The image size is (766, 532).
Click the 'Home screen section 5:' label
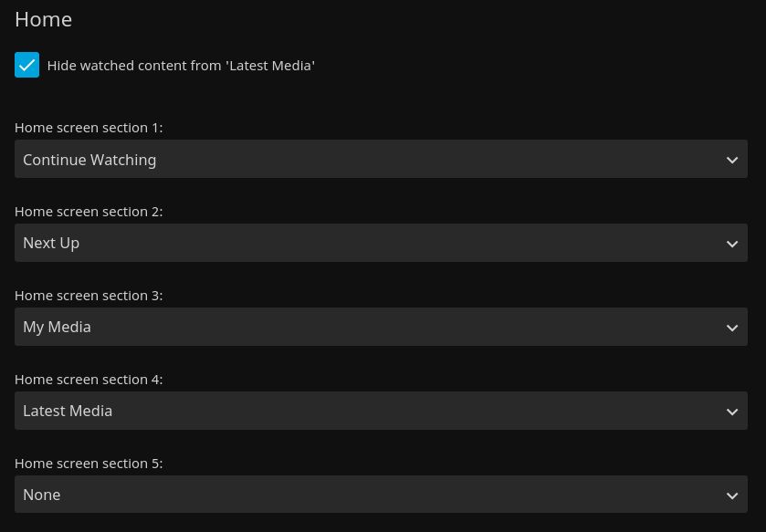click(x=89, y=464)
